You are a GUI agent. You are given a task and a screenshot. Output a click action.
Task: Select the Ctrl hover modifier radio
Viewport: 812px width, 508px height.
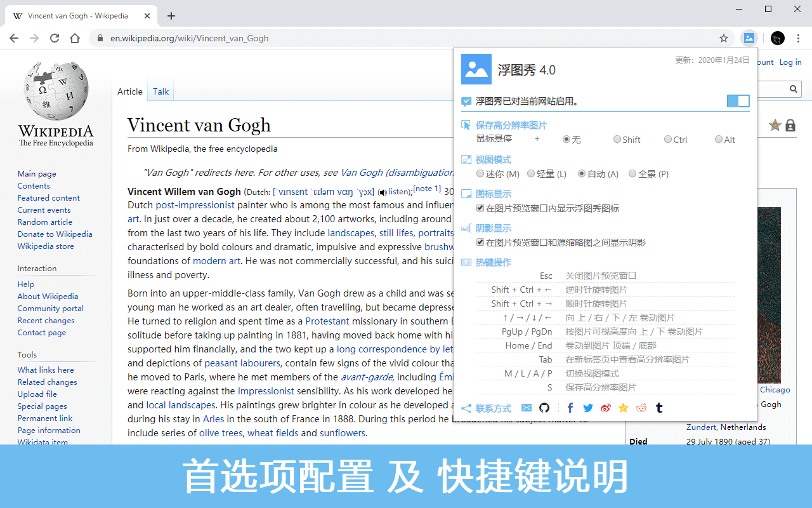tap(668, 139)
